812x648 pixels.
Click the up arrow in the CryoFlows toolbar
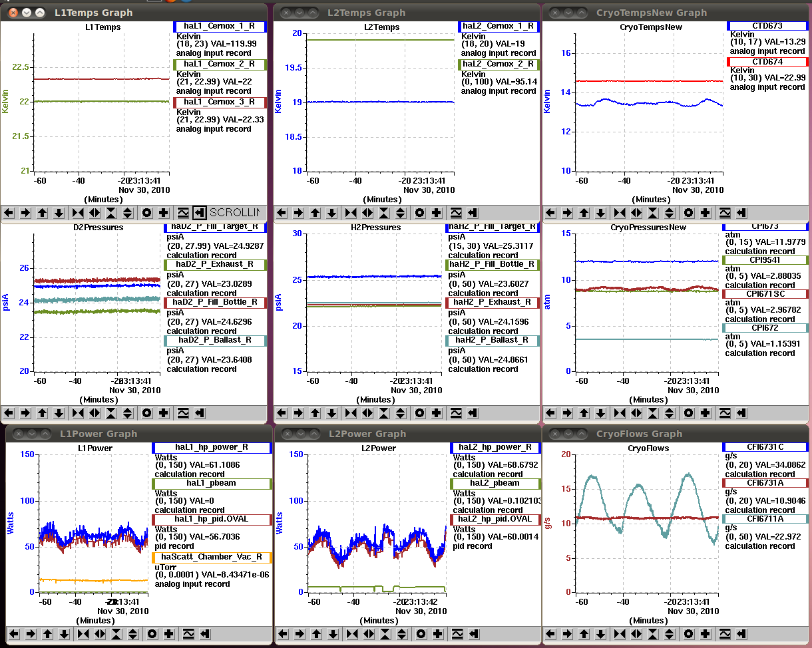(584, 634)
